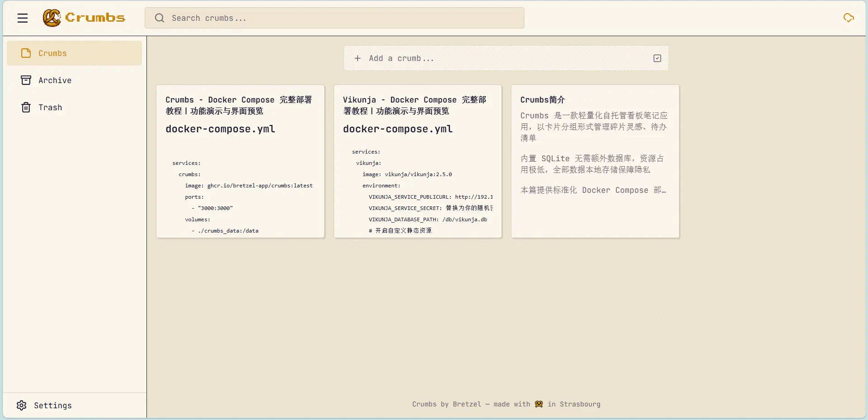Click the ./crumbs_data:/data volume line
Image resolution: width=868 pixels, height=420 pixels.
coord(225,231)
